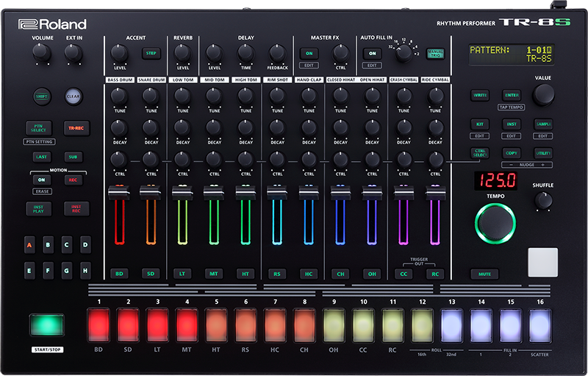This screenshot has width=588, height=376.
Task: Click the VOLUME knob
Action: tap(42, 52)
